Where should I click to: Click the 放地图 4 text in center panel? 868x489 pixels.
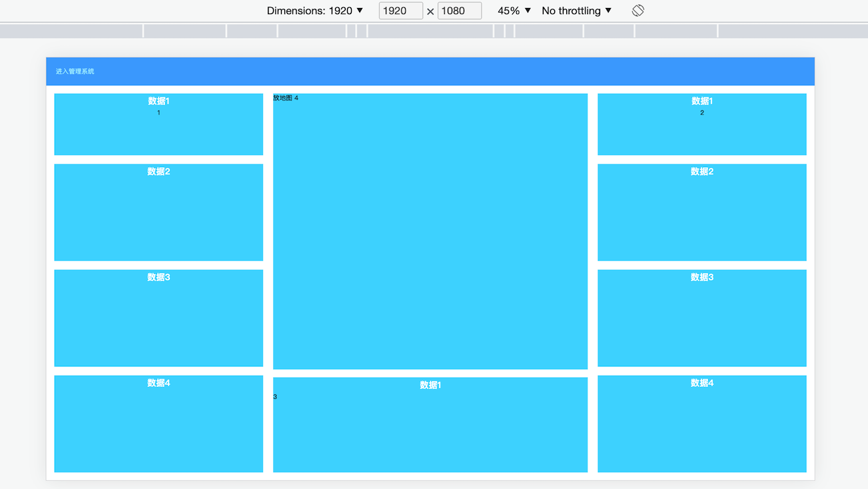pyautogui.click(x=286, y=98)
